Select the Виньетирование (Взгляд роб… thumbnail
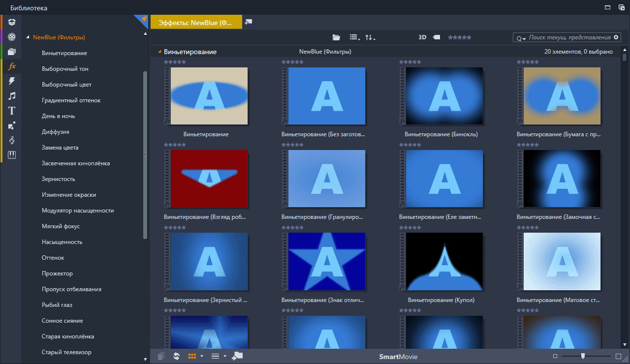The width and height of the screenshot is (630, 364). tap(209, 179)
